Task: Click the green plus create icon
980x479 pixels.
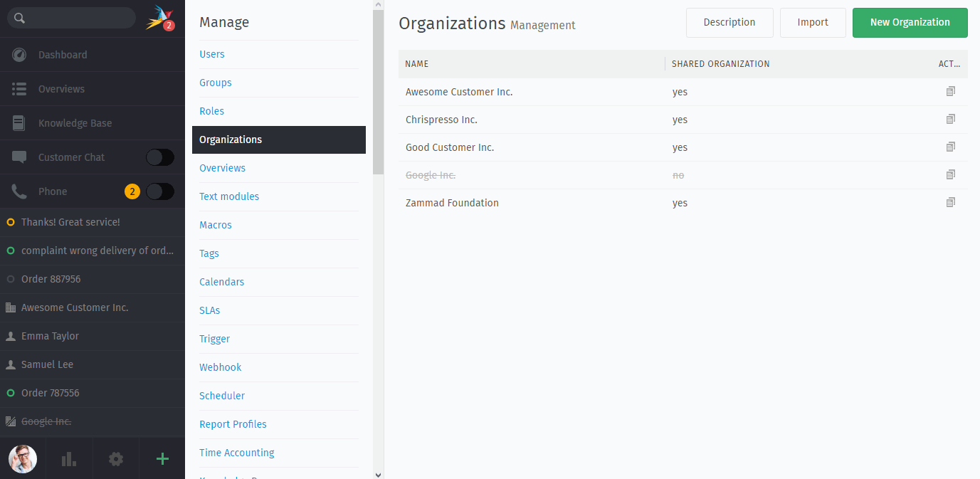Action: click(162, 459)
